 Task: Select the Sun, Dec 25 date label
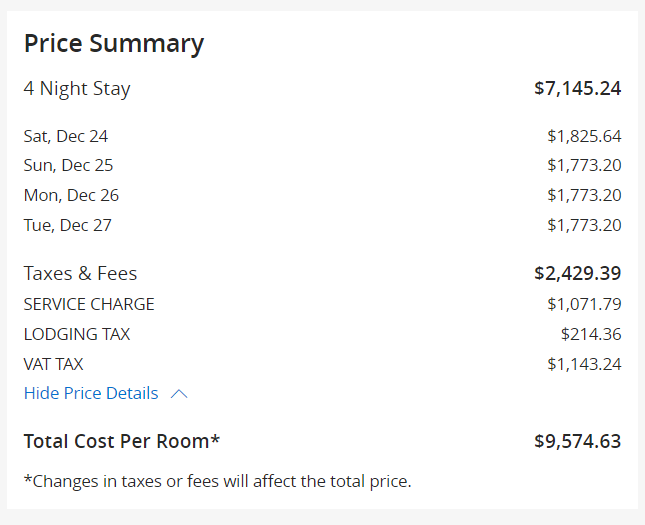[x=68, y=165]
